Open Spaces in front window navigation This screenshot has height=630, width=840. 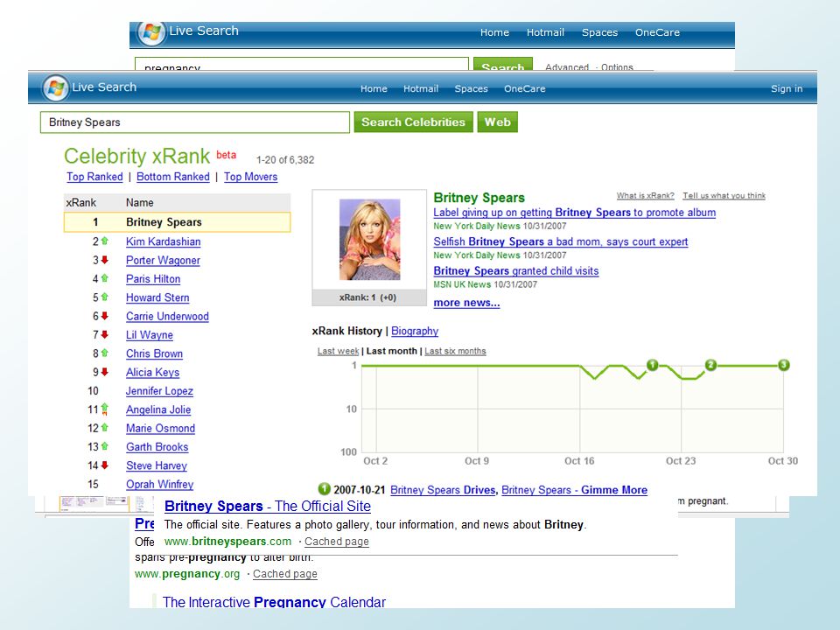(x=471, y=89)
